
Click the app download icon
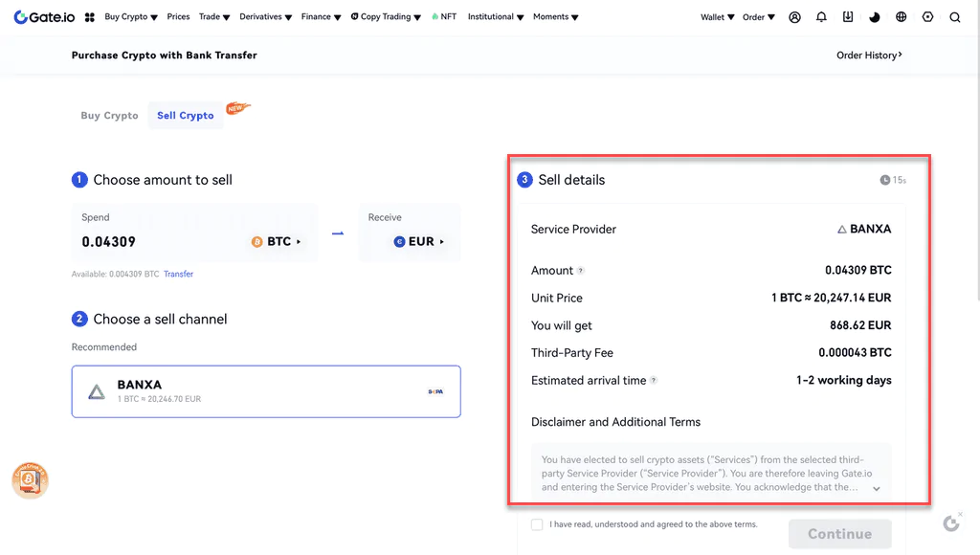(x=848, y=17)
